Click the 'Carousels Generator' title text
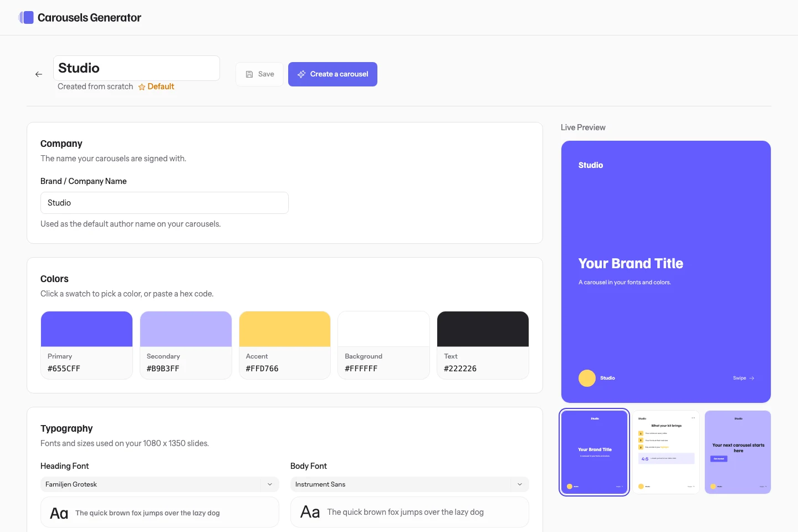798x532 pixels. (89, 18)
